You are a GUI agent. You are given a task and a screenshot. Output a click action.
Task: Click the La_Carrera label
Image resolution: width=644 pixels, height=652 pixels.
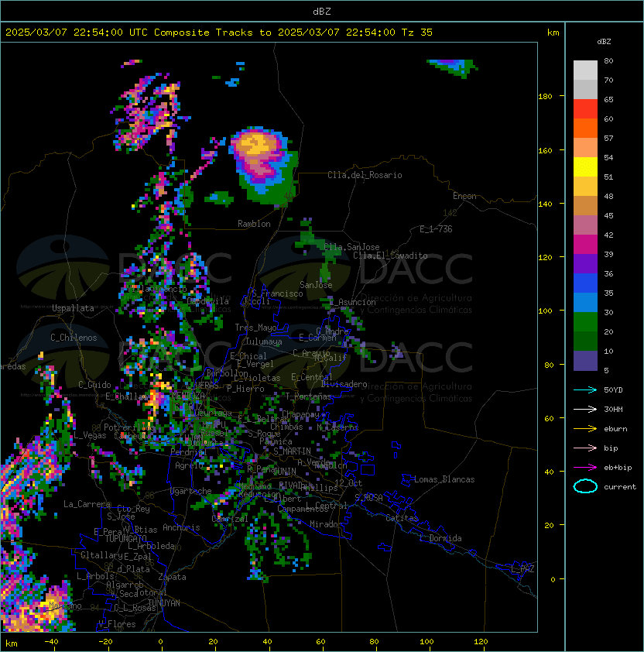87,504
